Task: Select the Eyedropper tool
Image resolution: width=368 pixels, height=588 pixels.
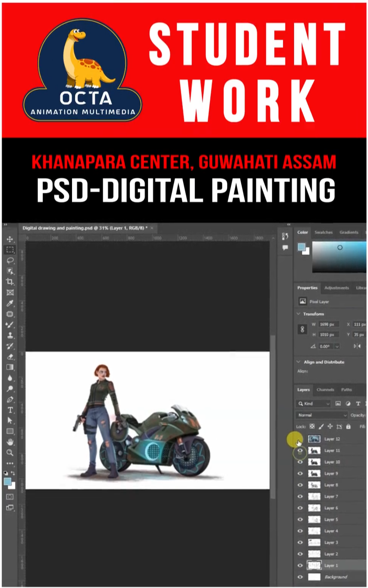Action: pos(10,303)
